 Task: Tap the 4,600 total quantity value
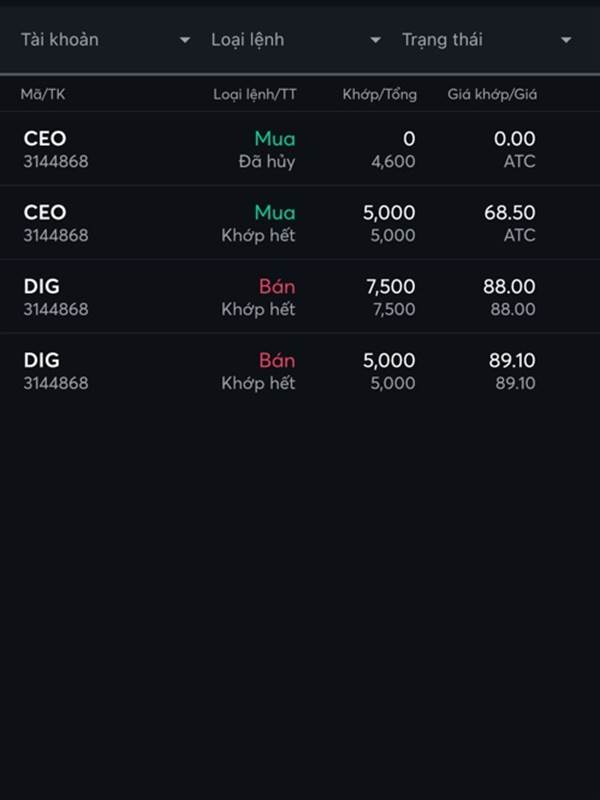[x=393, y=162]
